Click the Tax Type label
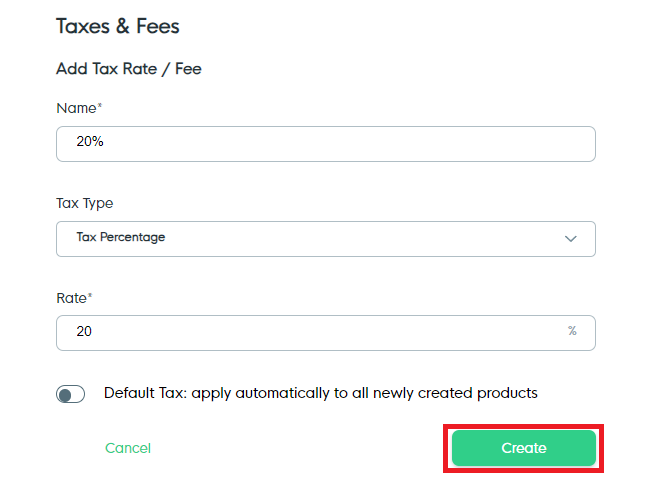The width and height of the screenshot is (652, 496). [x=85, y=203]
